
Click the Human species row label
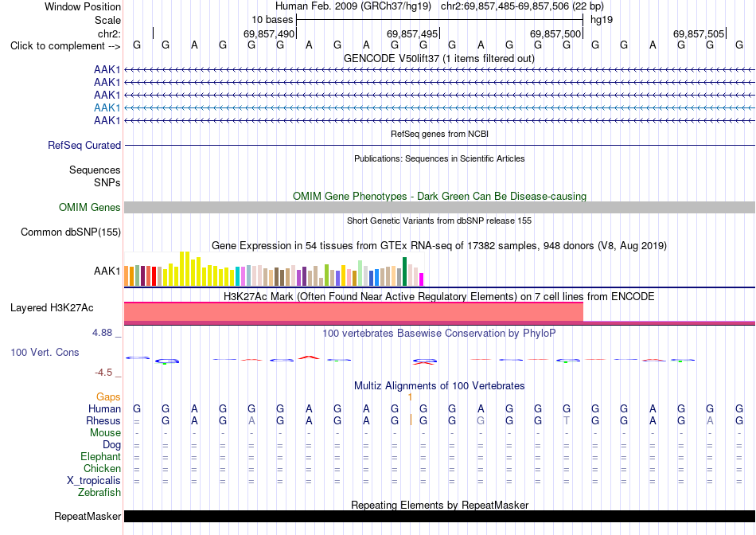click(x=104, y=408)
